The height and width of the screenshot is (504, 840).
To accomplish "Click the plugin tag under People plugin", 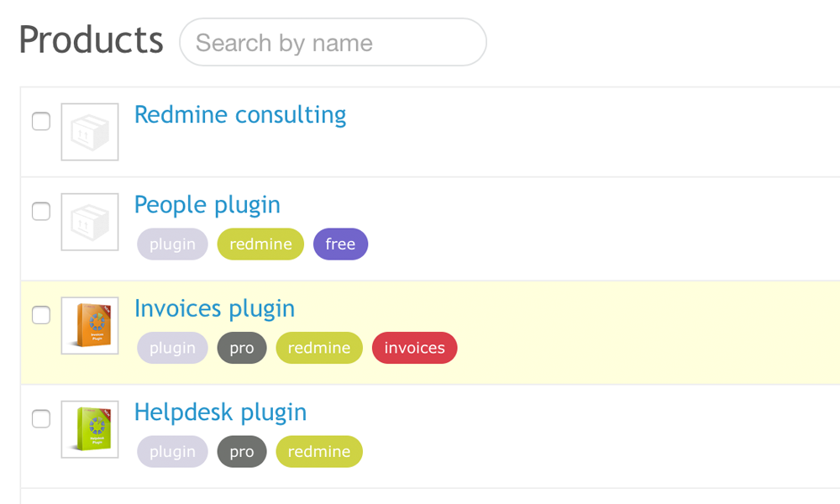I will tap(172, 244).
